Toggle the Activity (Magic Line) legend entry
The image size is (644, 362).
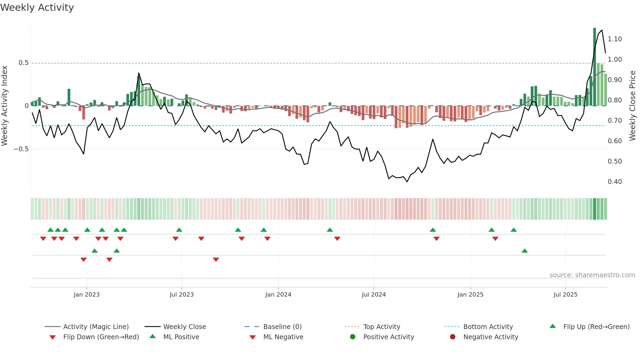click(87, 327)
